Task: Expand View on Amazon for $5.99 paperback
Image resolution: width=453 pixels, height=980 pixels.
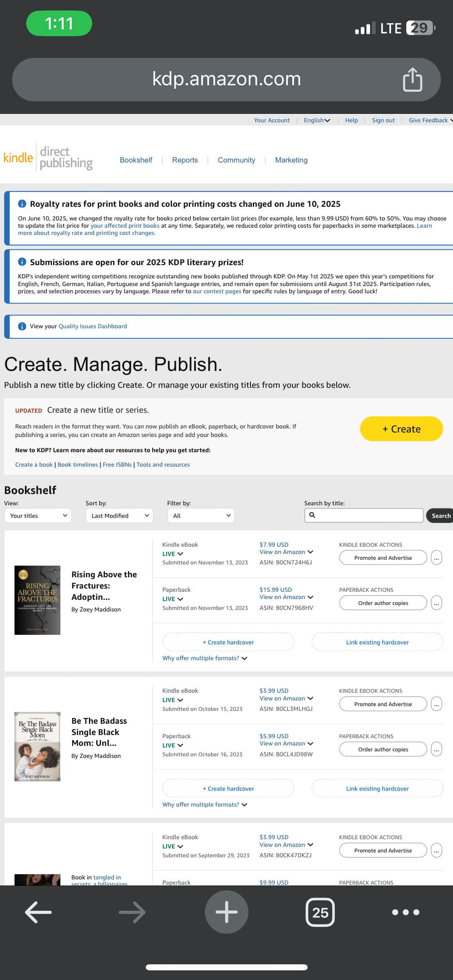Action: click(x=286, y=743)
